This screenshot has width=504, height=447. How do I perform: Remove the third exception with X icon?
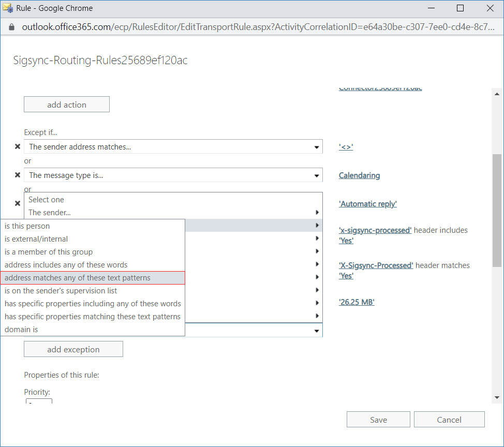click(17, 203)
